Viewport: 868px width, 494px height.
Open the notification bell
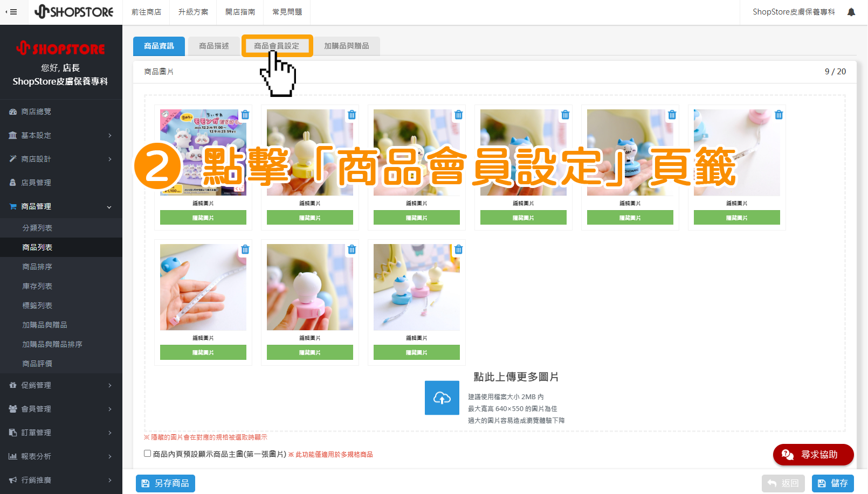pos(852,11)
